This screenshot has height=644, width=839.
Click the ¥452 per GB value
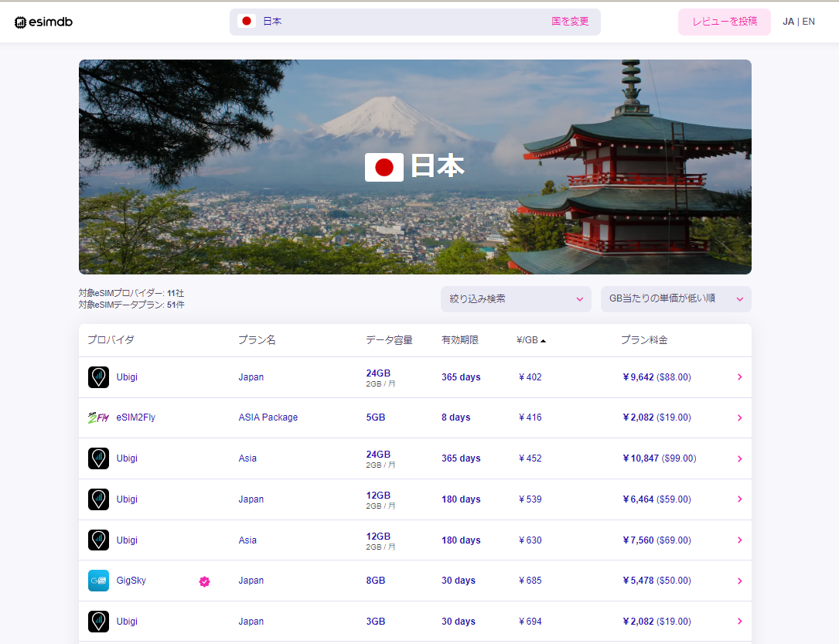[x=530, y=458]
